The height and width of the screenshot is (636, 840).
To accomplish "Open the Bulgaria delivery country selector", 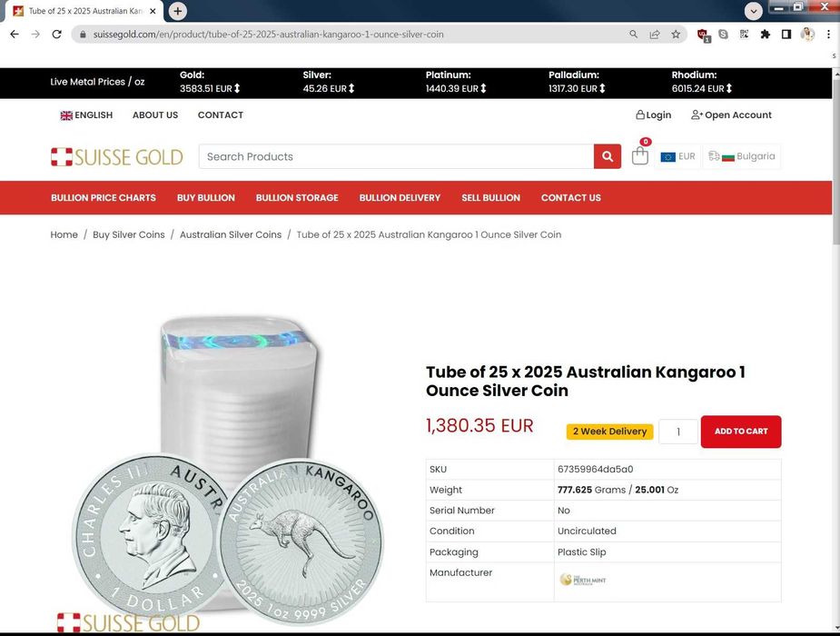I will [x=741, y=156].
